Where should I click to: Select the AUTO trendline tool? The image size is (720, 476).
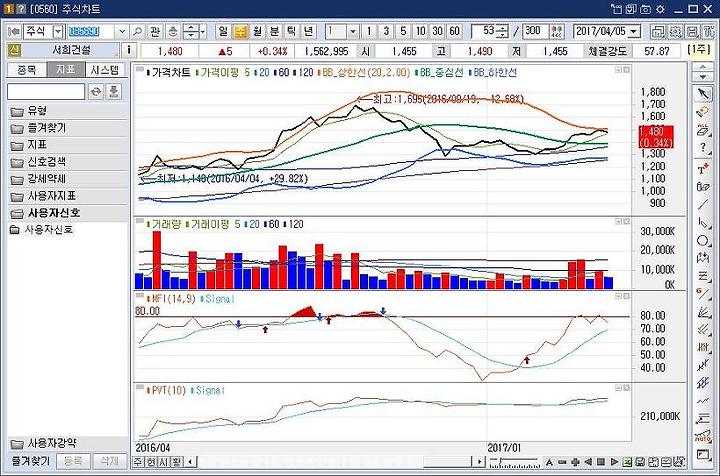(703, 436)
